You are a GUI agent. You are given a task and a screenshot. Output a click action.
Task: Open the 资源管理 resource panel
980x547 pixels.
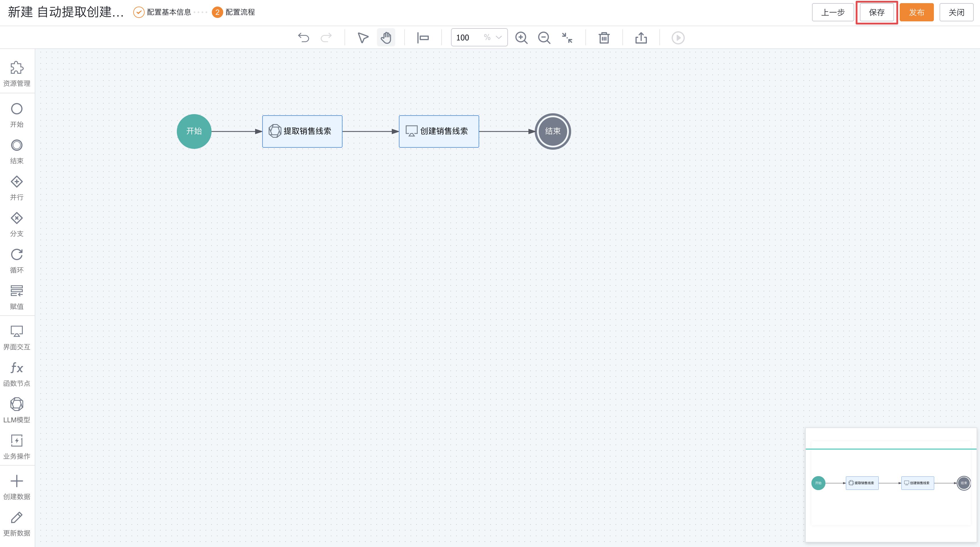[17, 73]
